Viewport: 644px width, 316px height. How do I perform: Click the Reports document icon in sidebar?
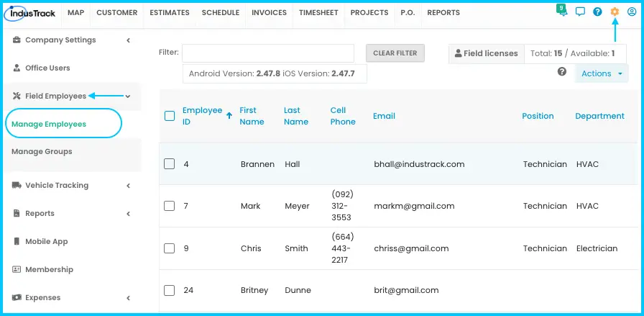17,213
